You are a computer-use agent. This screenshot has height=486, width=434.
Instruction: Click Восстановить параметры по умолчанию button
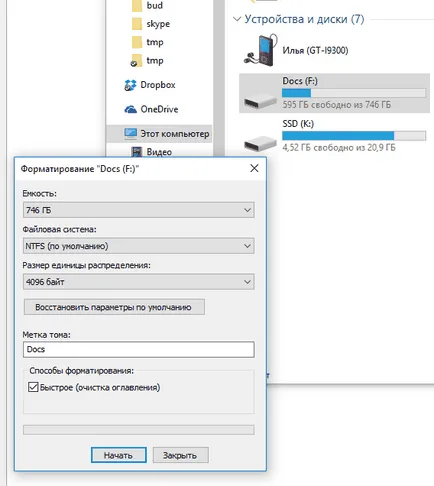click(114, 307)
